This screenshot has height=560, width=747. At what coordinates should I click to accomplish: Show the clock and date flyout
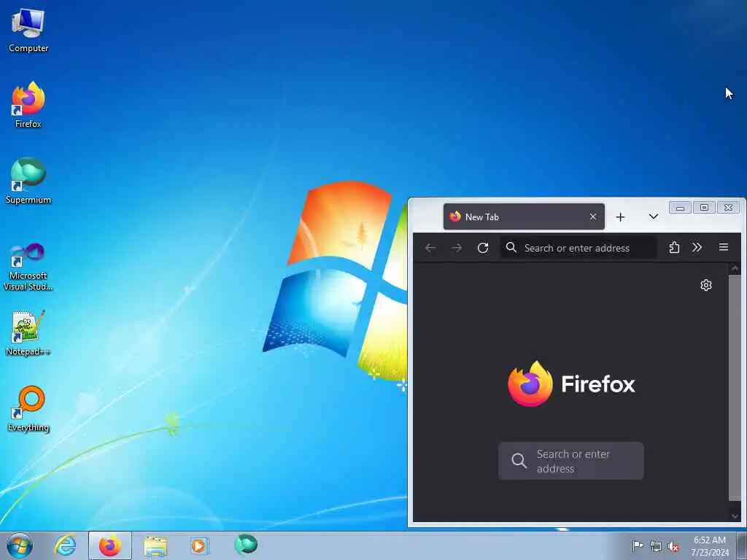(709, 546)
